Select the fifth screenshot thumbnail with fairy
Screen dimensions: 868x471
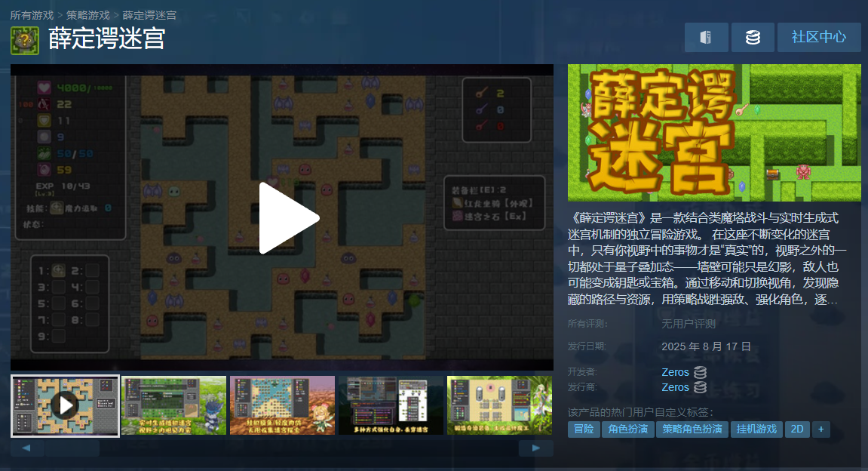(x=499, y=405)
